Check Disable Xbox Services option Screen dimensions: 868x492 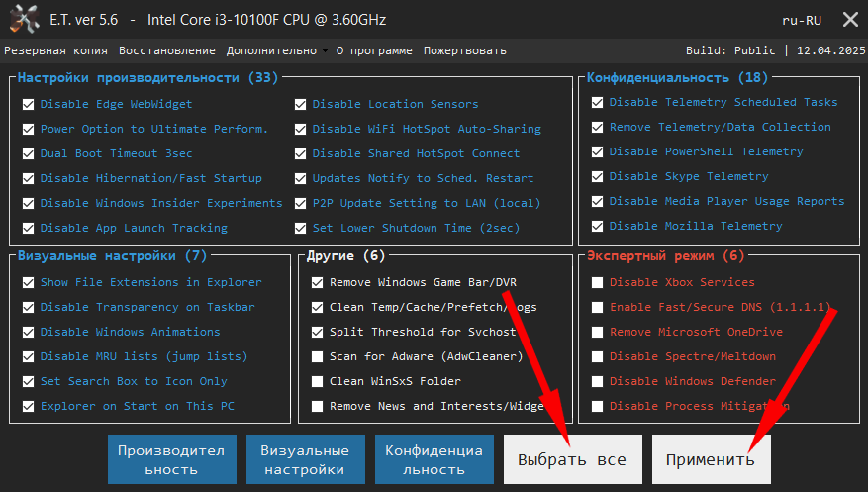tap(597, 282)
